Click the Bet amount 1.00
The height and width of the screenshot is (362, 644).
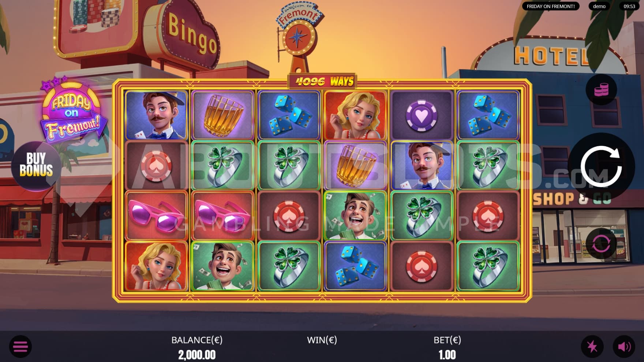[x=447, y=355]
